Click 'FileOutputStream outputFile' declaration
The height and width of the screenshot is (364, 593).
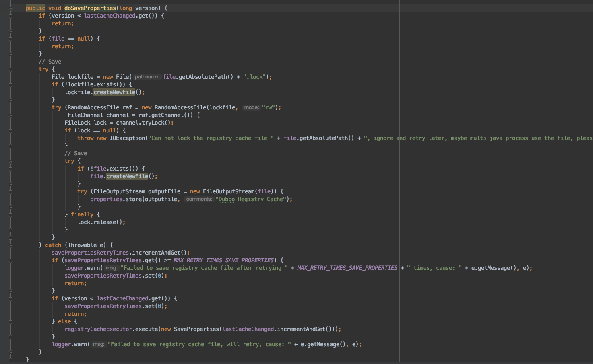coord(137,191)
